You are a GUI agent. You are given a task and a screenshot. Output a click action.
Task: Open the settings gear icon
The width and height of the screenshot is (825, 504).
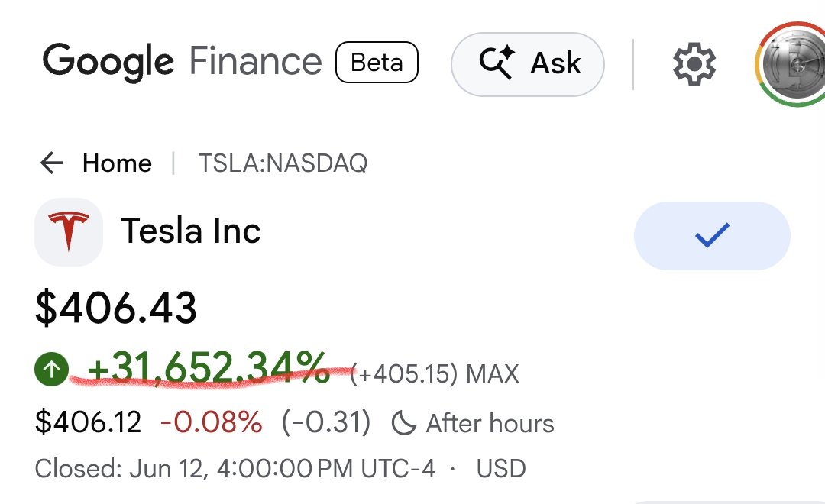pyautogui.click(x=694, y=63)
